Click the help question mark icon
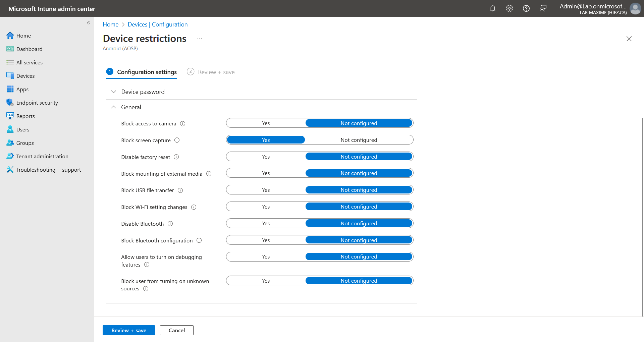The width and height of the screenshot is (644, 342). [x=526, y=8]
